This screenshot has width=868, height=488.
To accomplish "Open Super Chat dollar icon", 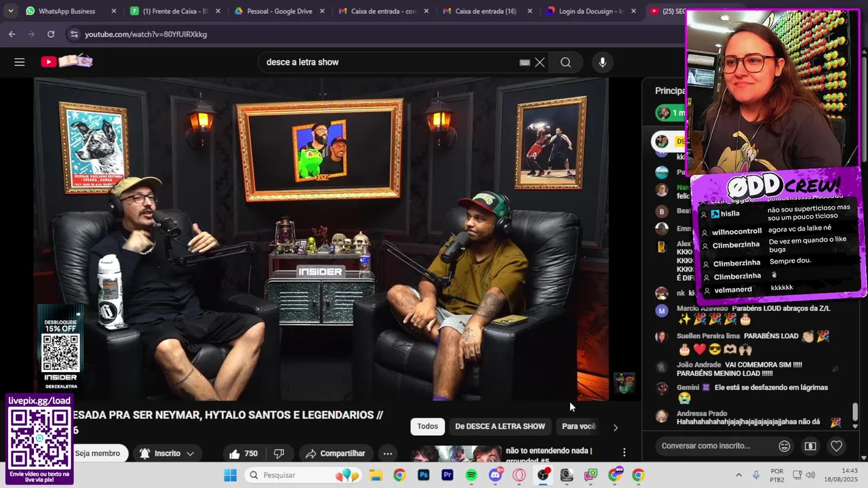I will click(x=810, y=446).
